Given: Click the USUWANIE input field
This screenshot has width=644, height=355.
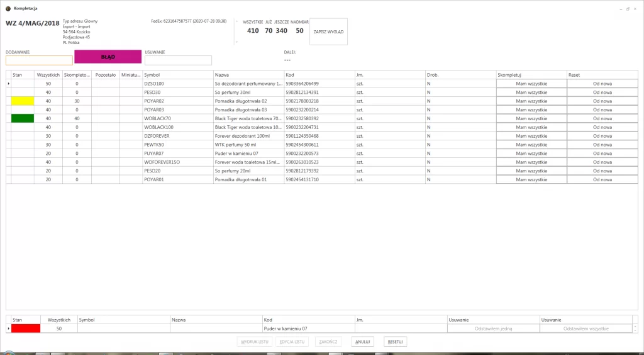Looking at the screenshot, I should click(178, 60).
